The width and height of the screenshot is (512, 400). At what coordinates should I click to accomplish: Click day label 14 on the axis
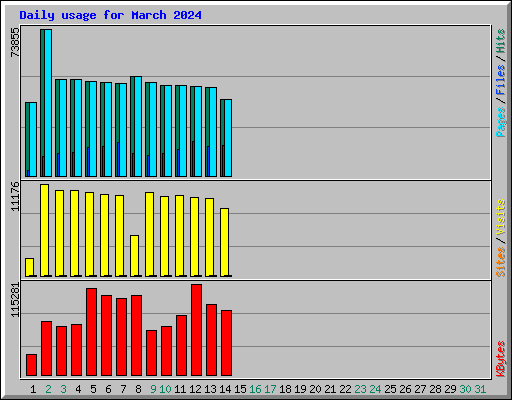(x=225, y=389)
